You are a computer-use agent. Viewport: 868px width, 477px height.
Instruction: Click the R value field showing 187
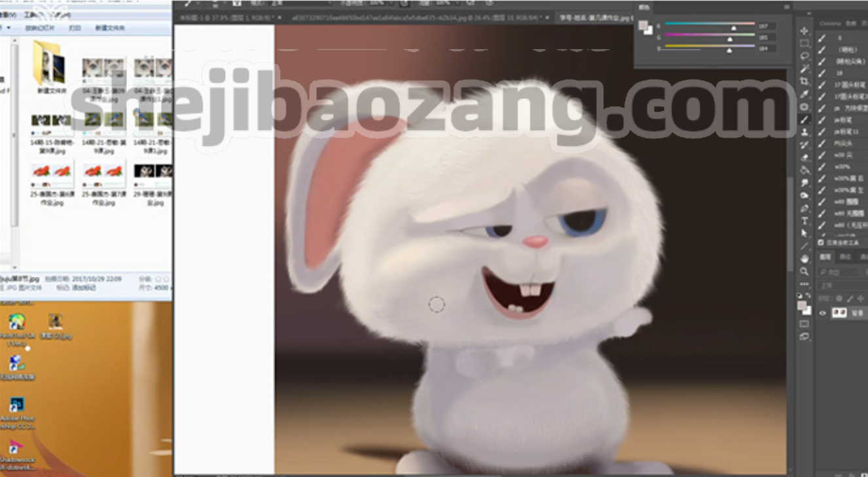pos(767,26)
